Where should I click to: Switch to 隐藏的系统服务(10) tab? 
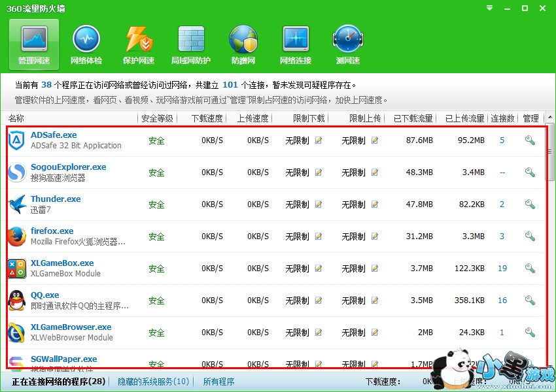click(154, 382)
